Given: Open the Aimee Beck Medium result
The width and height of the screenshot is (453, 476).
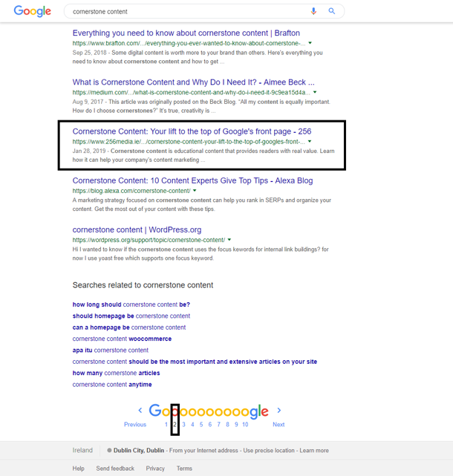Looking at the screenshot, I should click(193, 82).
